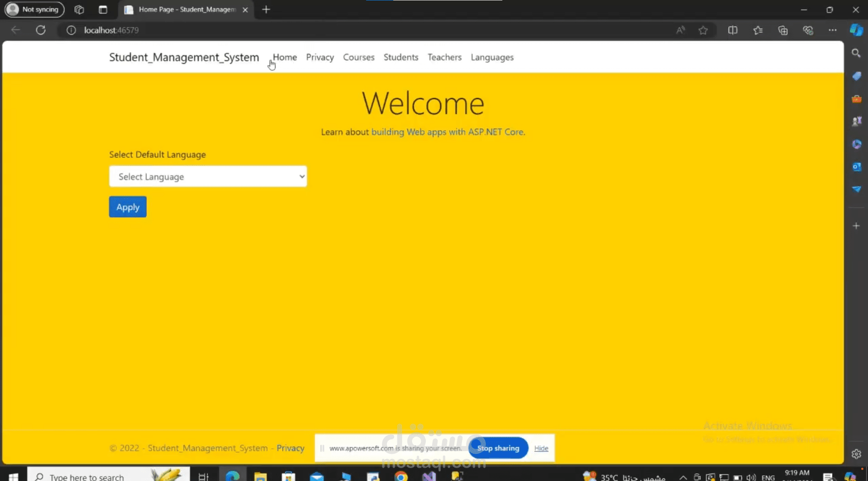
Task: Open workspaces icon next to profile
Action: click(79, 10)
